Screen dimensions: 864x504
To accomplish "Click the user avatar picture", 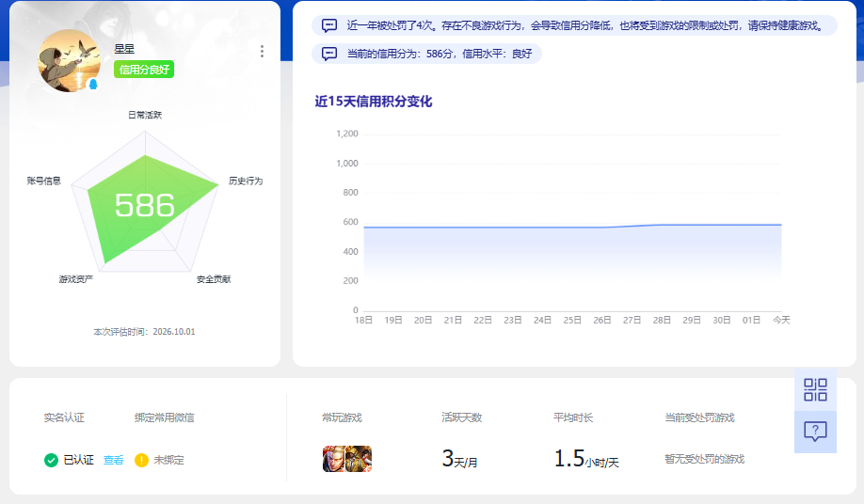I will coord(69,60).
